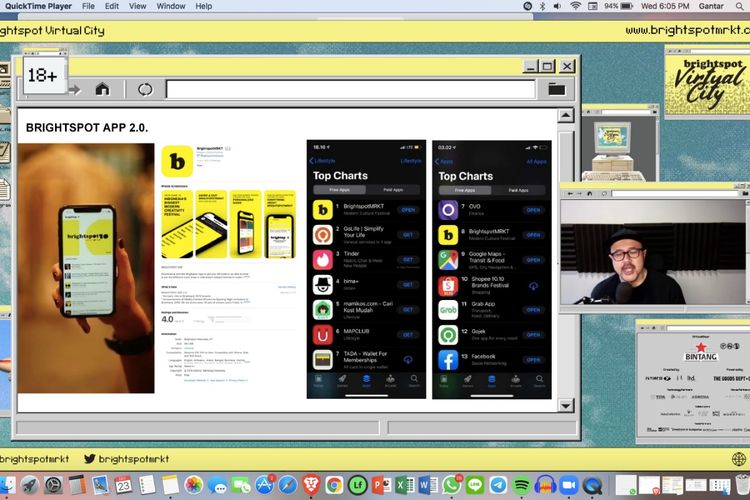The height and width of the screenshot is (500, 750).
Task: Select Free Apps in left Top Charts
Action: click(x=339, y=190)
